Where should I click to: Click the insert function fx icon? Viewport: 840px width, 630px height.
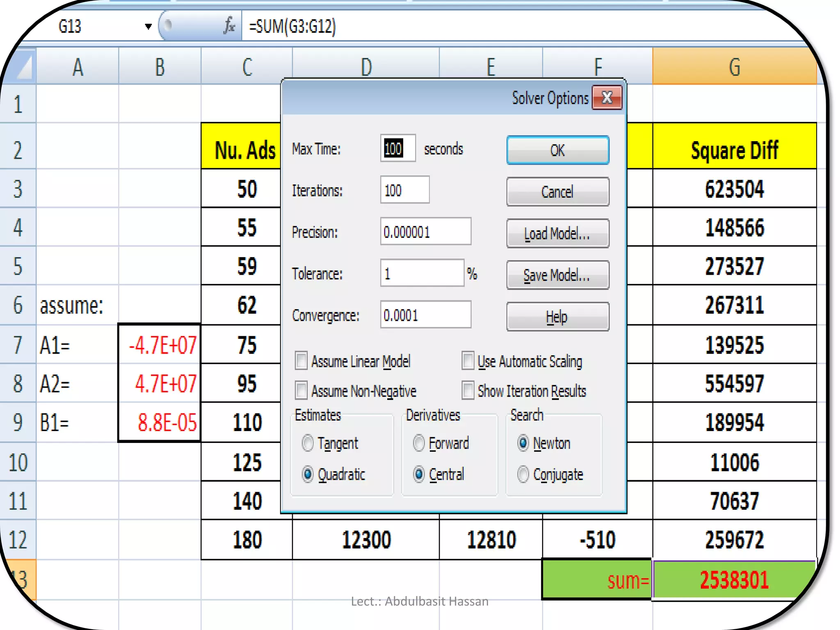[x=229, y=26]
